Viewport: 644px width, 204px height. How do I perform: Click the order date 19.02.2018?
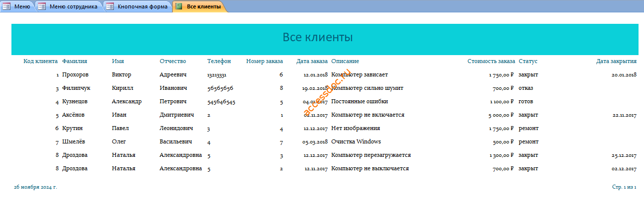pyautogui.click(x=315, y=88)
